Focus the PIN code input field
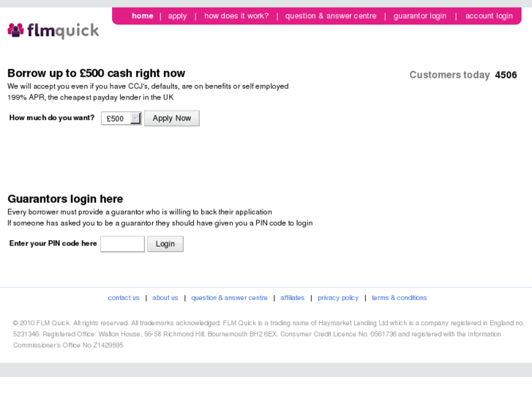Viewport: 532px width, 399px height. click(122, 244)
